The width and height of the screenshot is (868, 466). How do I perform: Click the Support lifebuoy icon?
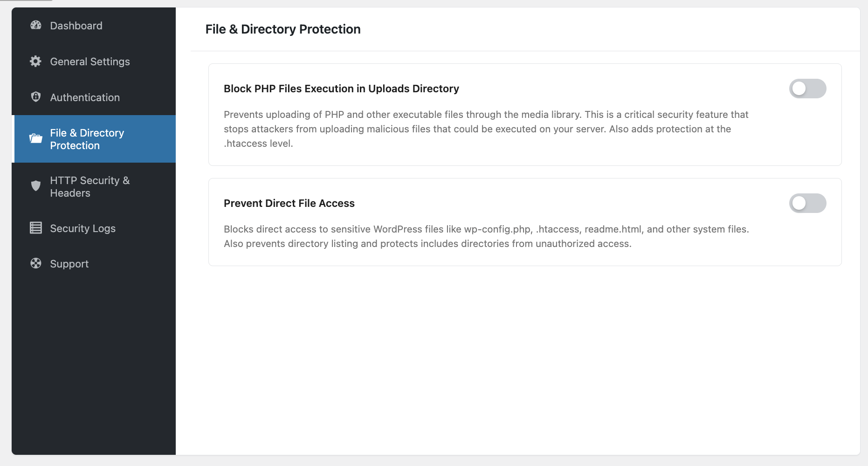[36, 263]
